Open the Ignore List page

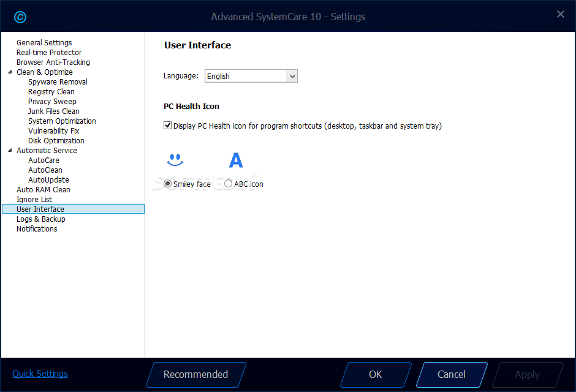click(34, 200)
